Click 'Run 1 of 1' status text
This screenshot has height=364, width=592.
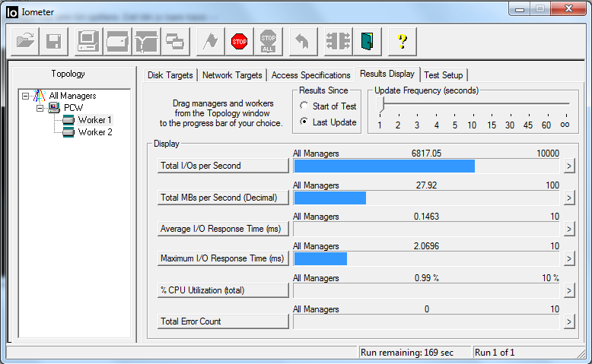pos(495,353)
